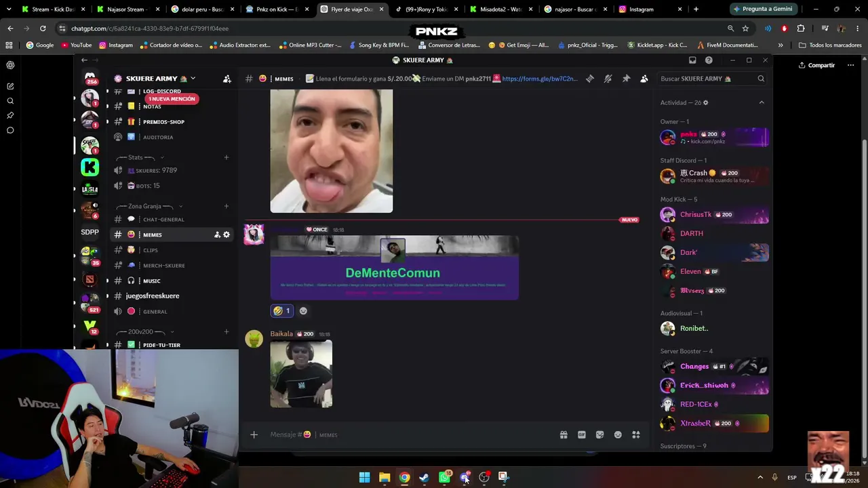Open YouTube bookmark
Screen dimensions: 868x488
click(77, 45)
